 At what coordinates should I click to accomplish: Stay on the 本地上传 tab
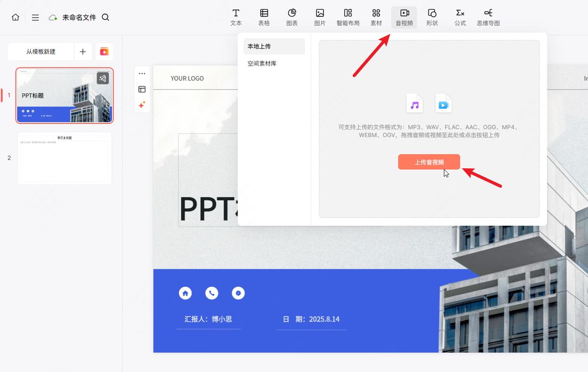tap(260, 46)
